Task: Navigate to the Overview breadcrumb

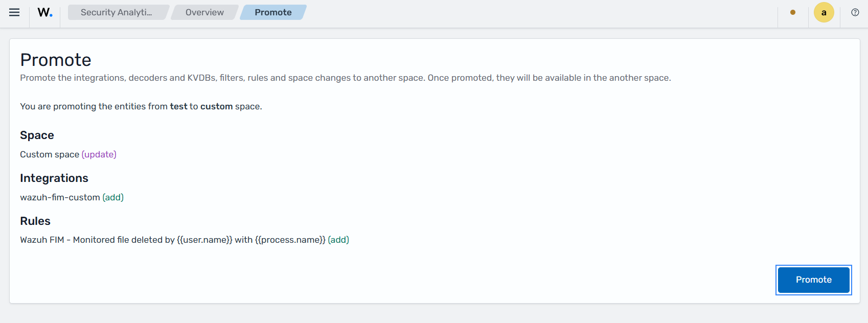Action: click(x=204, y=12)
